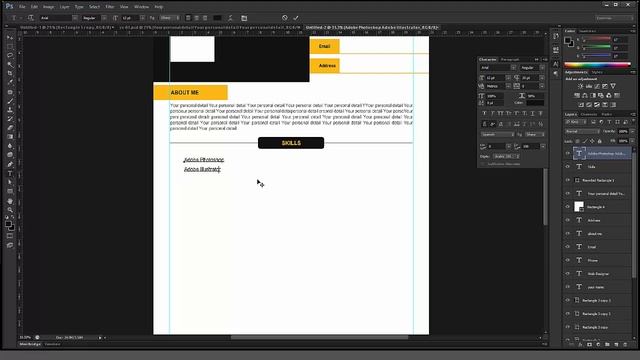The height and width of the screenshot is (360, 640).
Task: Select the Lasso tool
Action: pos(10,56)
